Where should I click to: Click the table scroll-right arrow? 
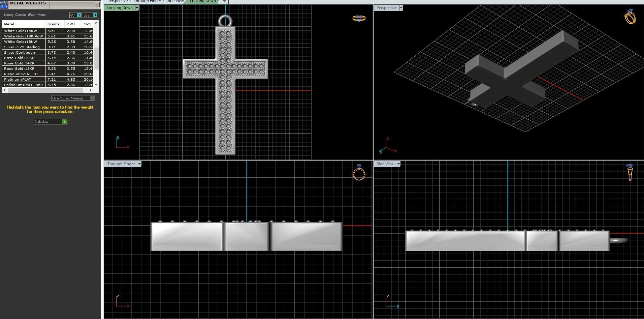[90, 90]
